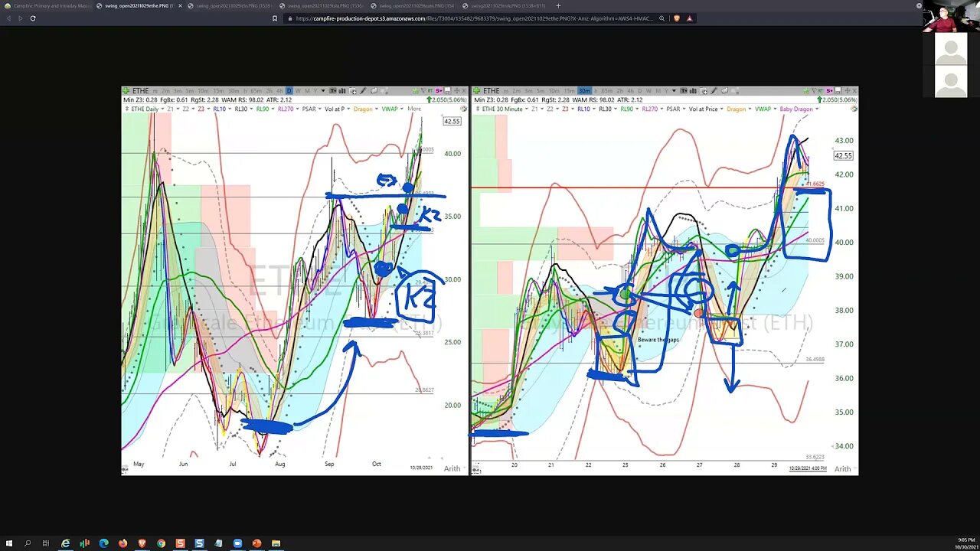Expand More indicators in left chart
980x551 pixels.
coord(414,109)
